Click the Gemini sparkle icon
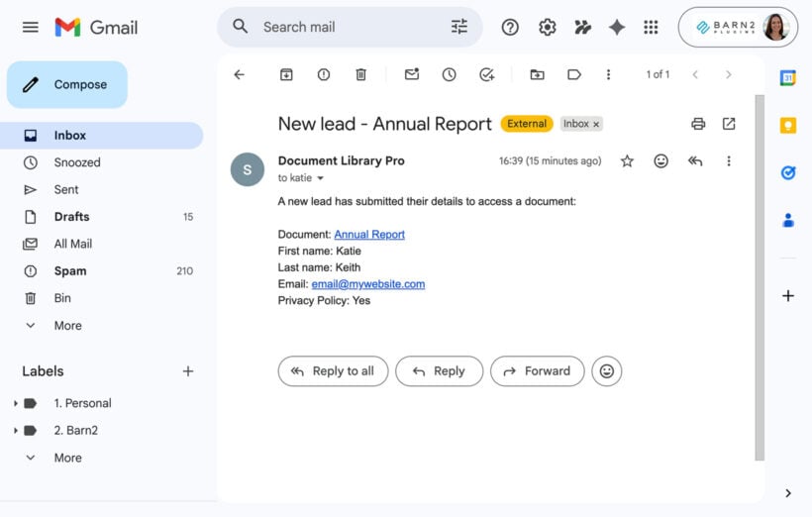The image size is (812, 517). [x=617, y=27]
